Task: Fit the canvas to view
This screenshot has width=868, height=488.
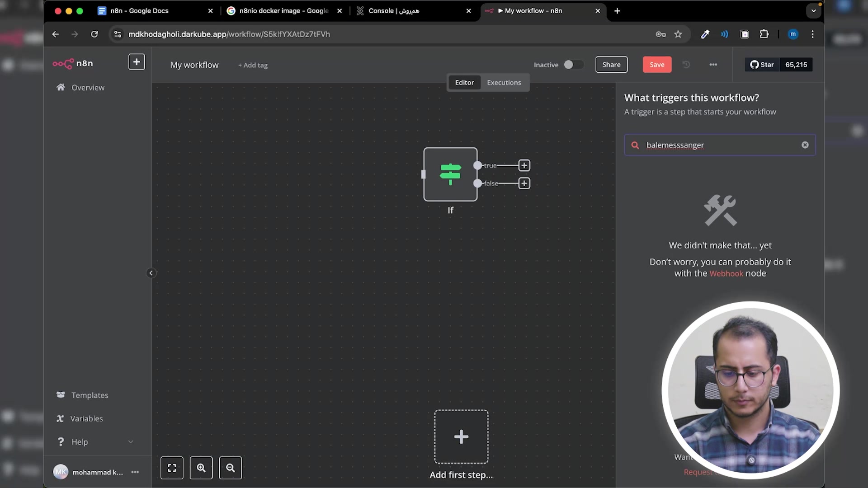Action: [172, 468]
